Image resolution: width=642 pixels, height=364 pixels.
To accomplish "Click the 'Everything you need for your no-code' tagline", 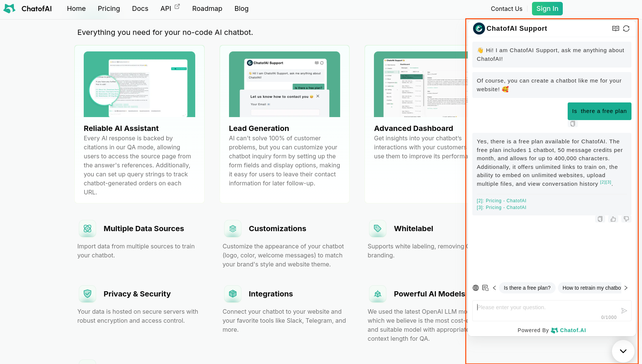I will (x=165, y=32).
